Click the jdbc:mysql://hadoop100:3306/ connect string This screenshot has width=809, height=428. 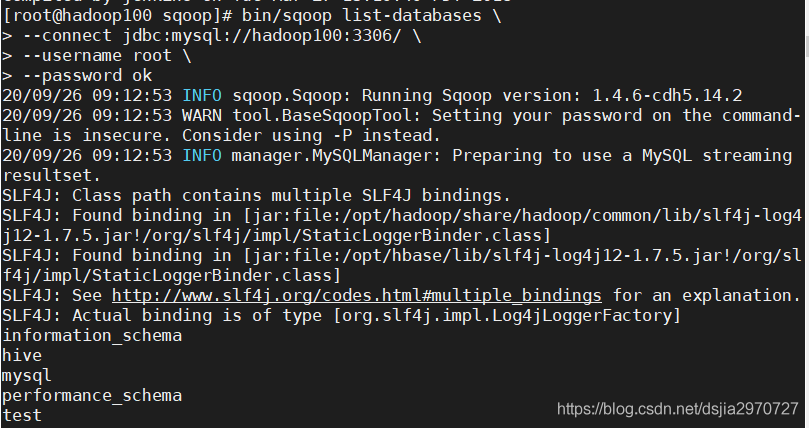(x=261, y=36)
